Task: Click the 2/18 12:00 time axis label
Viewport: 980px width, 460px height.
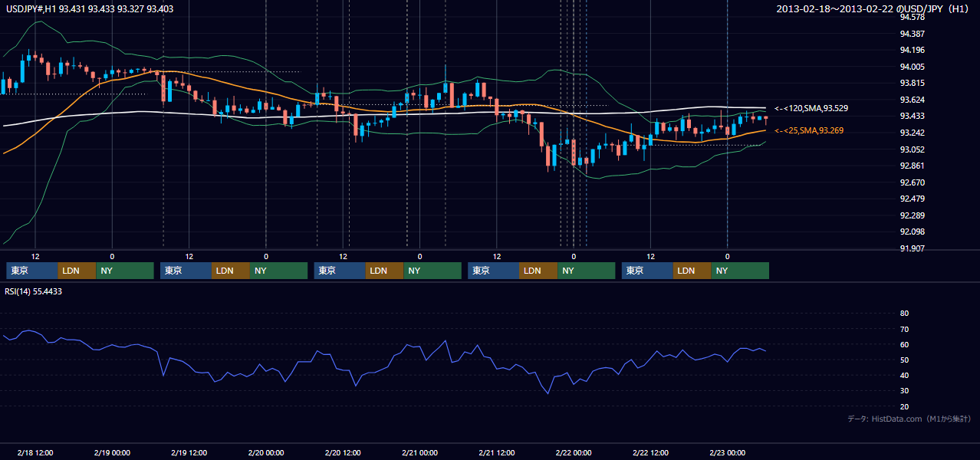Action: tap(35, 452)
